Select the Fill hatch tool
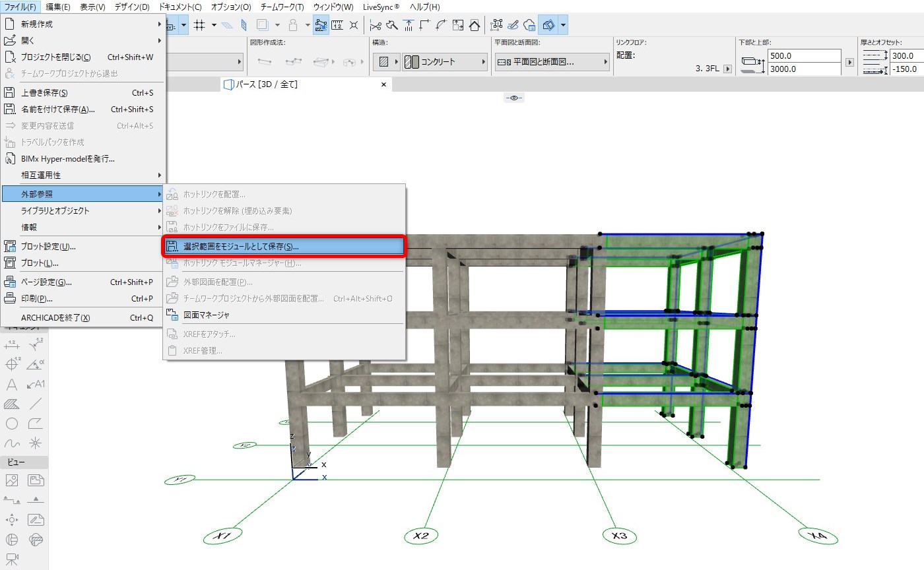The height and width of the screenshot is (570, 924). click(x=11, y=404)
